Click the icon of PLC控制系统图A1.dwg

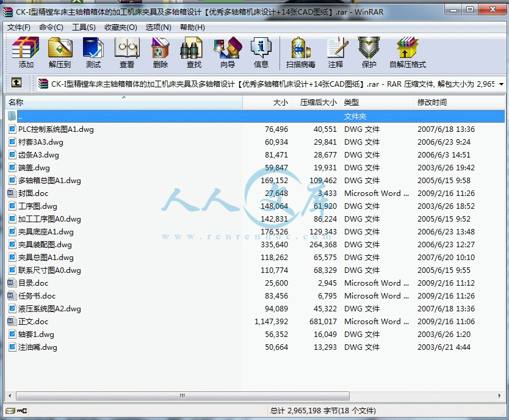12,129
